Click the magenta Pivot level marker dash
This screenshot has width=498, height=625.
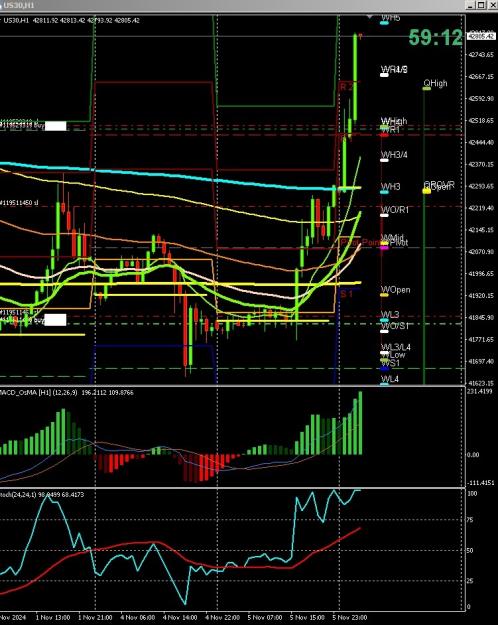point(384,248)
